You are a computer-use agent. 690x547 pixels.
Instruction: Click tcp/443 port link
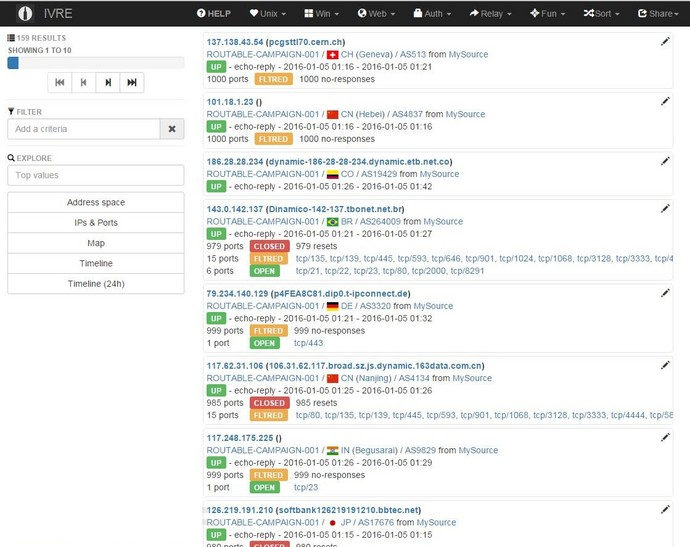(308, 343)
